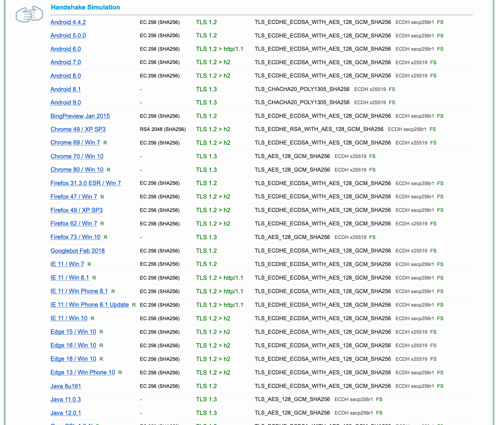This screenshot has height=425, width=504.
Task: Click the BingPreview Jan 2015 link
Action: pos(80,116)
